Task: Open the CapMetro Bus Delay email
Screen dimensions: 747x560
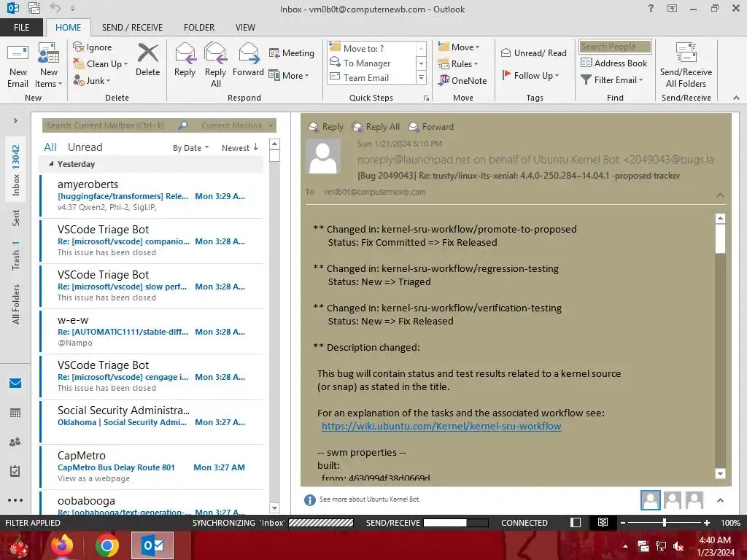Action: (152, 467)
